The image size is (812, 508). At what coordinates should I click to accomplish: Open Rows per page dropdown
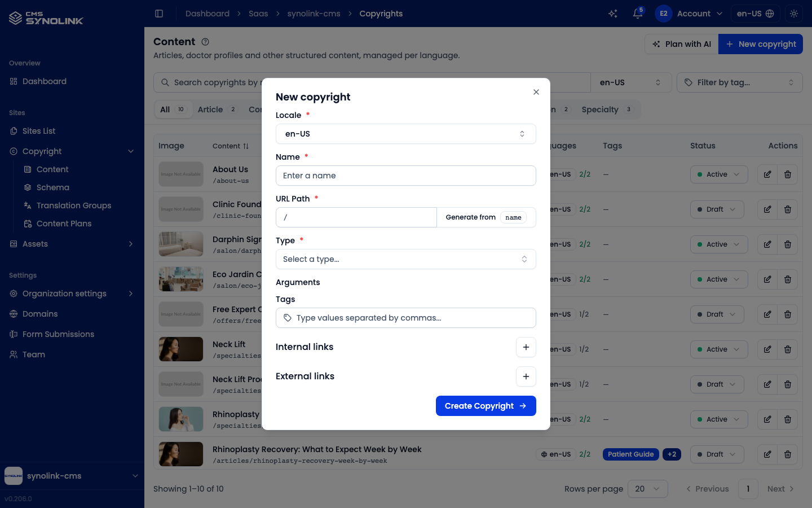tap(648, 489)
